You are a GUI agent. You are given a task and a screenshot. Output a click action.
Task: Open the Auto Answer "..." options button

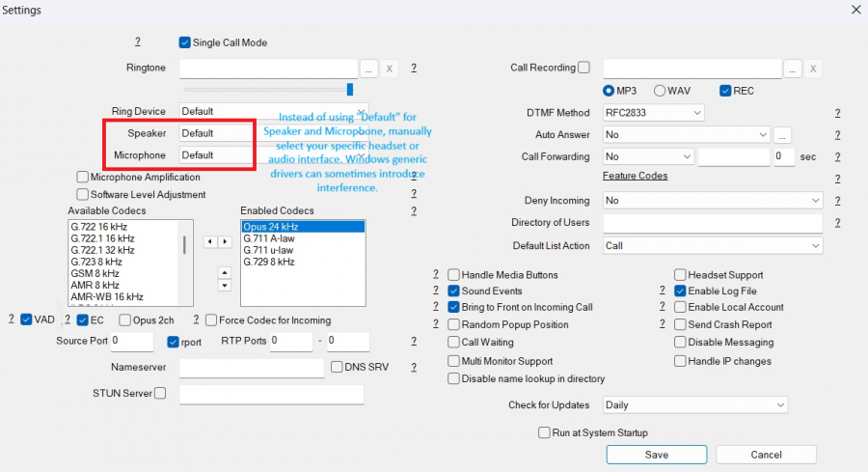(782, 135)
